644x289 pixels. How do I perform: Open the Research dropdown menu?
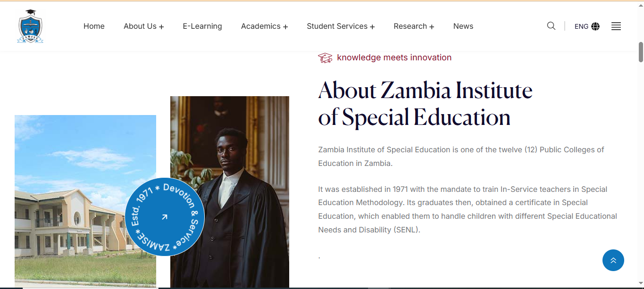point(414,26)
